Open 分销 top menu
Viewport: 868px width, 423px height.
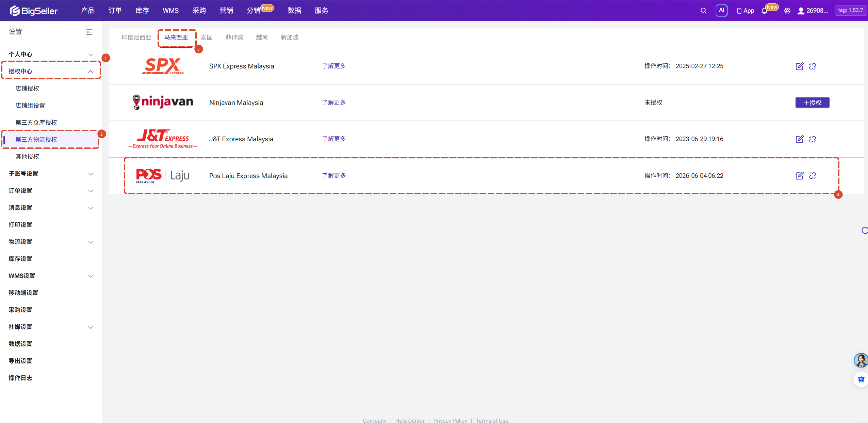point(253,11)
